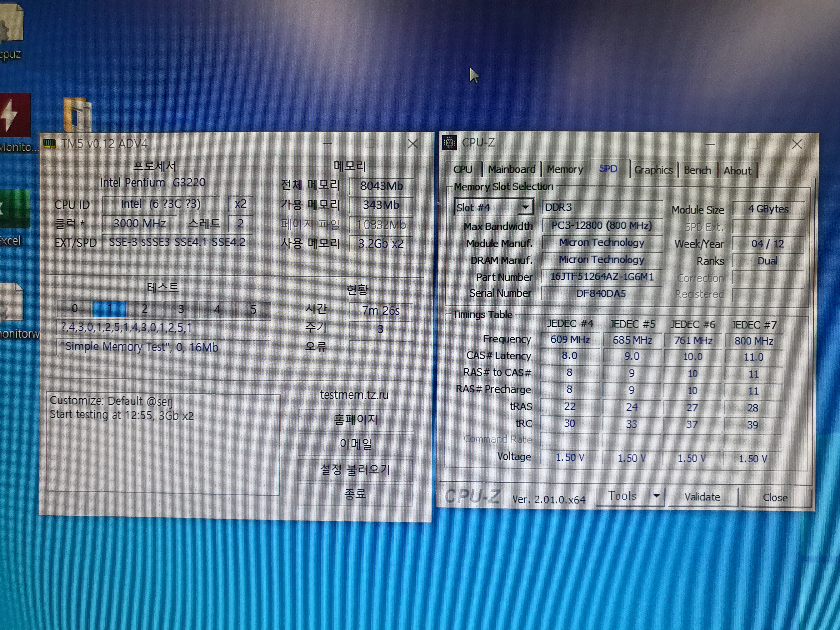Click the TM5 log text box
The height and width of the screenshot is (630, 840).
[x=163, y=444]
